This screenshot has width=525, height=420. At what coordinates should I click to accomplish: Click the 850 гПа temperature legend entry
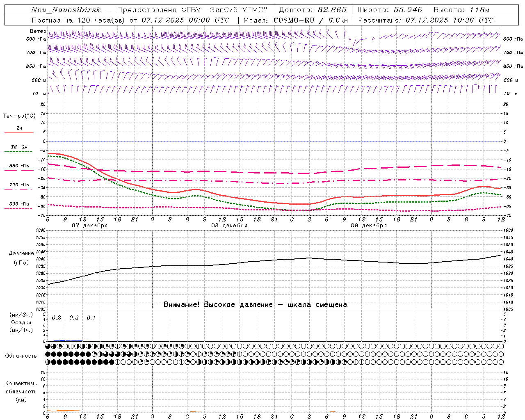pyautogui.click(x=19, y=166)
